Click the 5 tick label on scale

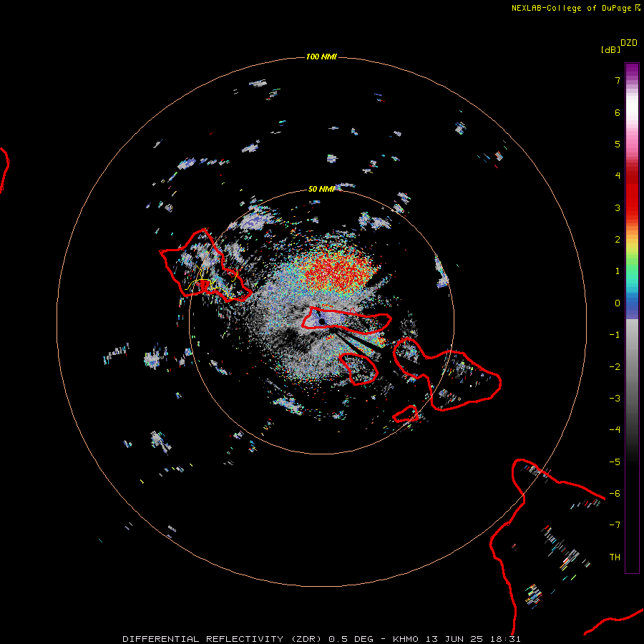pyautogui.click(x=618, y=144)
